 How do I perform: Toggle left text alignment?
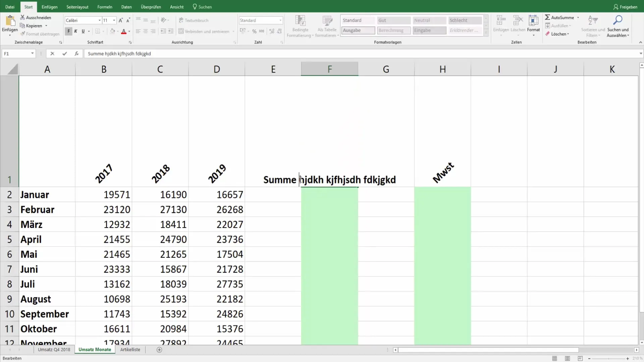(138, 32)
